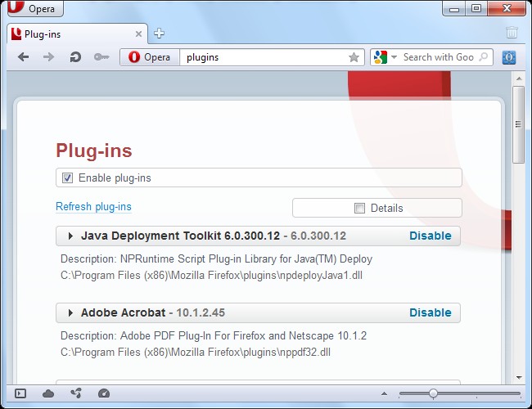The height and width of the screenshot is (409, 532).
Task: Go forward with the forward arrow
Action: point(48,57)
